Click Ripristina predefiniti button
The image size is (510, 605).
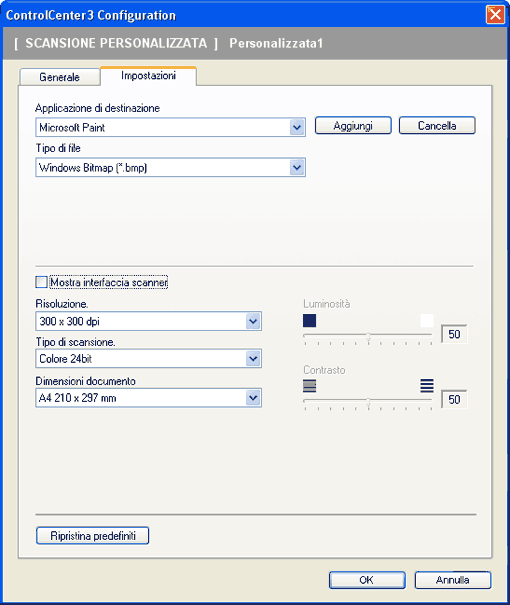click(x=93, y=536)
